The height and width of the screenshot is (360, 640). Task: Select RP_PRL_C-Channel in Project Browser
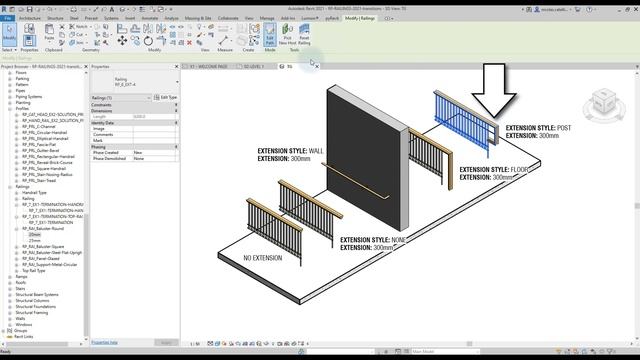38,127
